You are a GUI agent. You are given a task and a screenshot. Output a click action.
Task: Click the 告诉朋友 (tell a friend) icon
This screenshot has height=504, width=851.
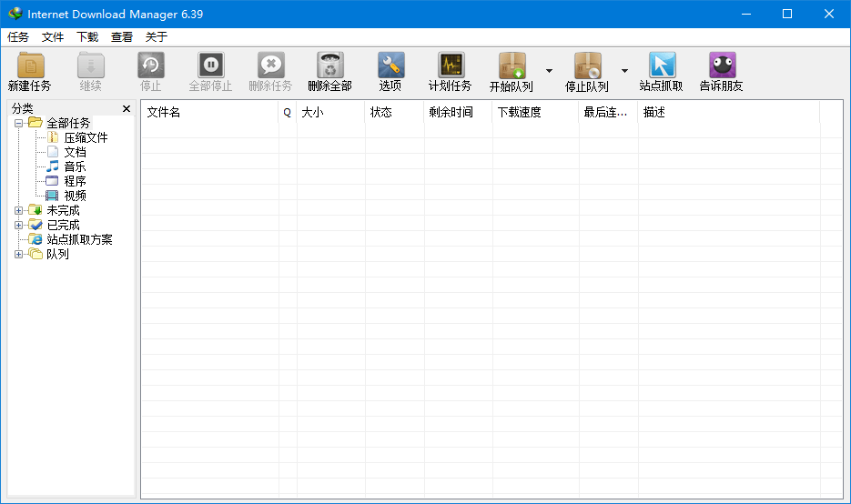(723, 66)
